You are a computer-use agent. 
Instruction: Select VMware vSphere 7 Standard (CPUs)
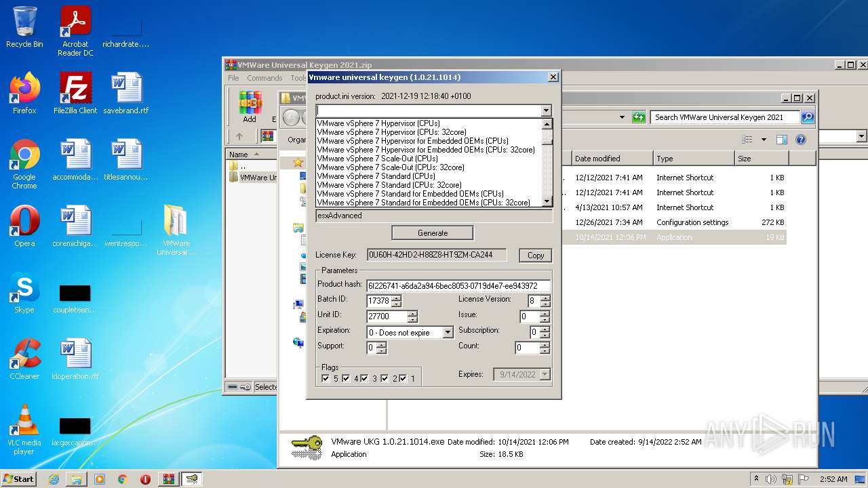tap(376, 176)
